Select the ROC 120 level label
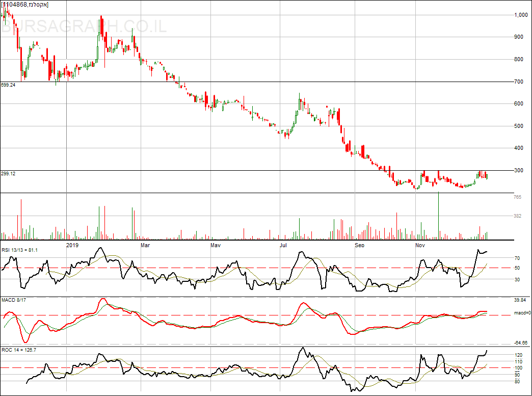Viewport: 532px width, 396px height. (x=518, y=356)
